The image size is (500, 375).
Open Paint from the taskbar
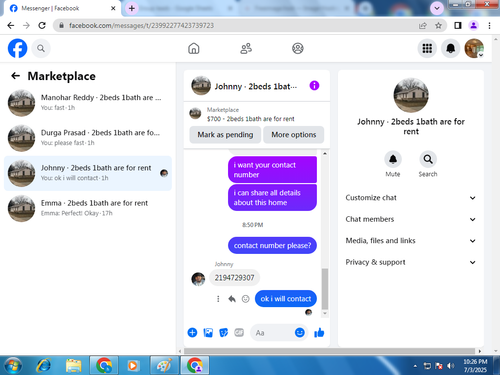point(164,366)
